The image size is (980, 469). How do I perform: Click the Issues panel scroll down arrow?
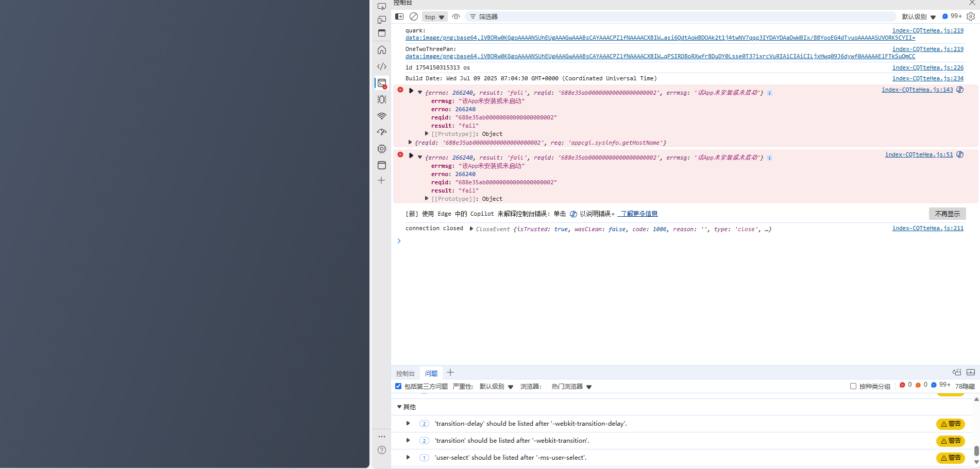click(976, 462)
